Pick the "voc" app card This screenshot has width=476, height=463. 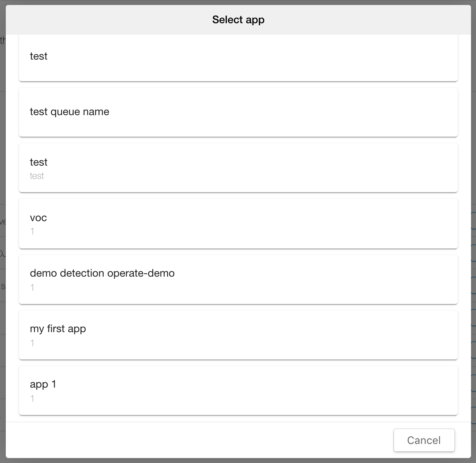tap(238, 224)
